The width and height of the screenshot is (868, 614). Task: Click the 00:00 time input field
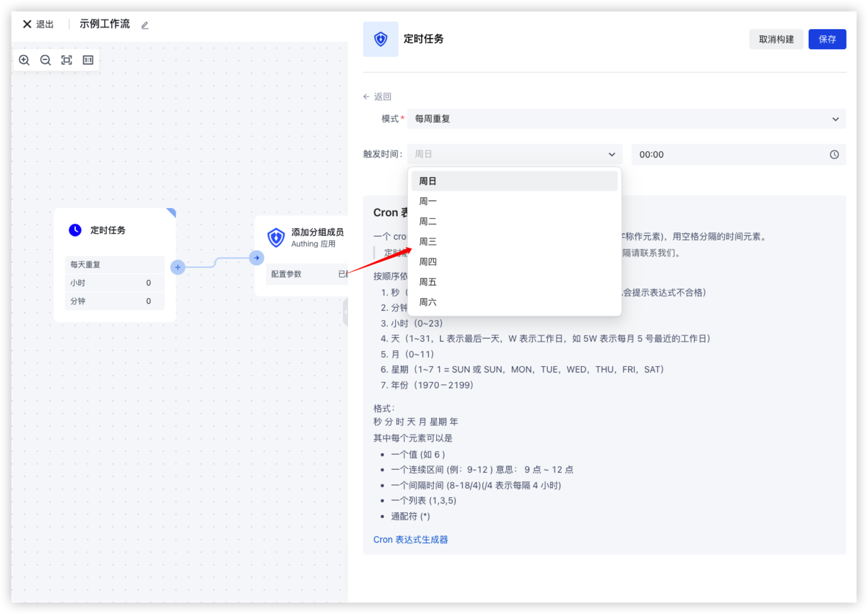tap(731, 154)
